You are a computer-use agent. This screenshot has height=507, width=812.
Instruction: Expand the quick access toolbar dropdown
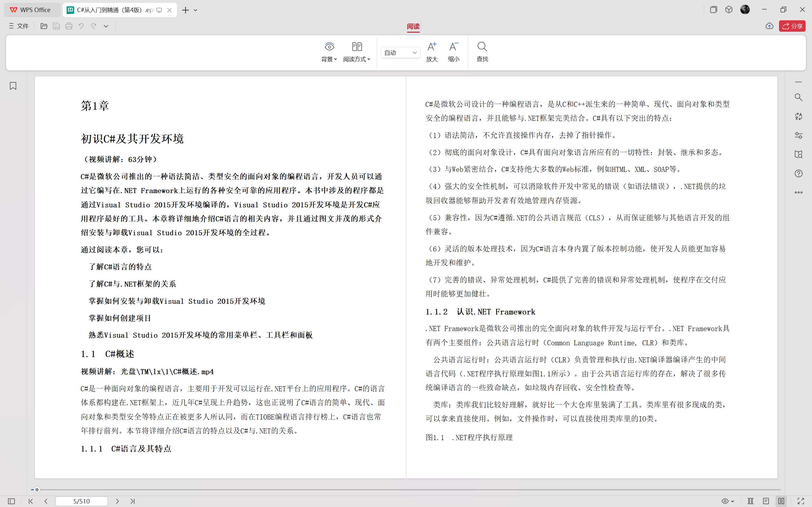coord(106,26)
